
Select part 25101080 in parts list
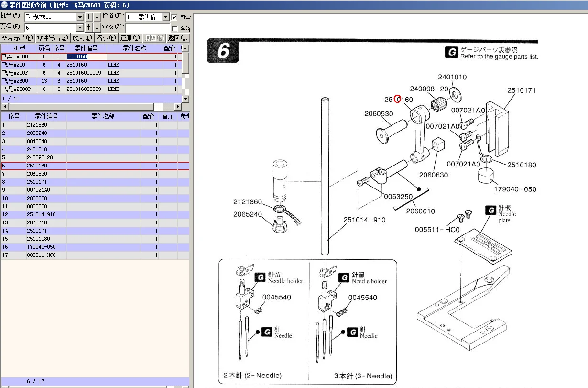95,239
